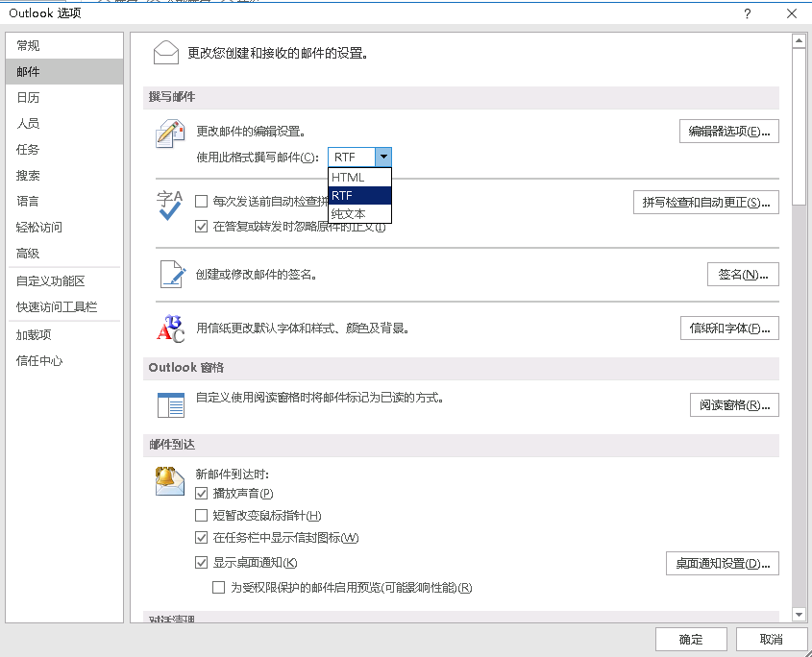Viewport: 812px width, 657px height.
Task: Click 拼写检查和自动更正(S)... button
Action: (706, 202)
